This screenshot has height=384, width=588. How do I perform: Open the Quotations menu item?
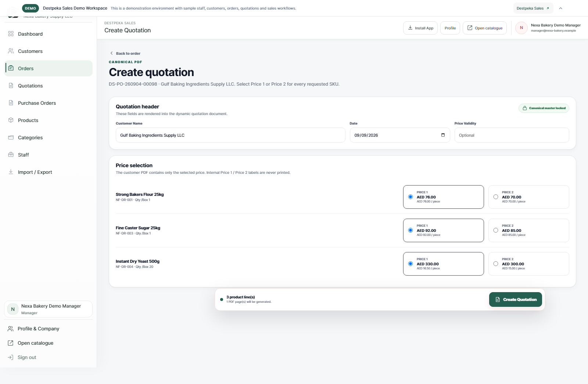pos(48,86)
